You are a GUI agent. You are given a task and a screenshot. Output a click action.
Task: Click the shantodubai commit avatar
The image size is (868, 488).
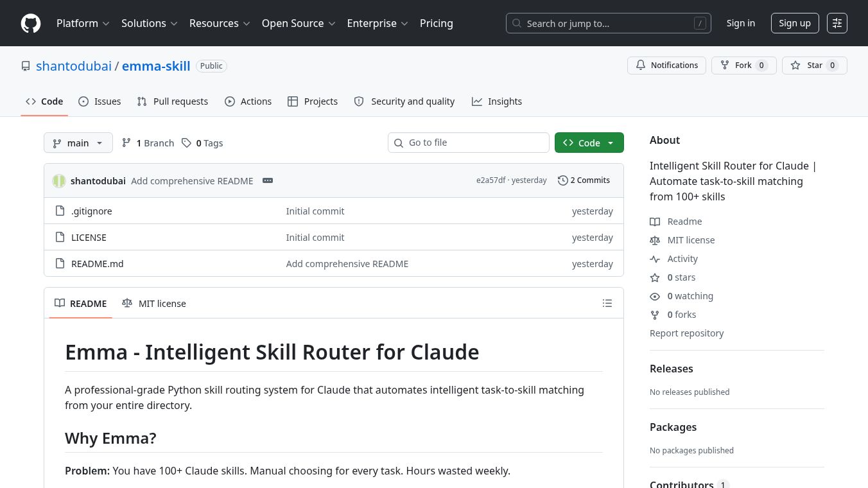point(59,180)
